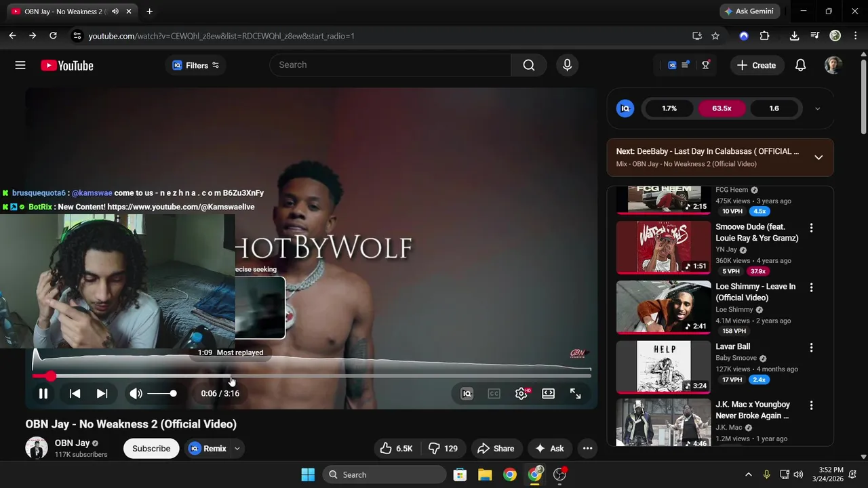Open options menu for Smoove Dude video
Viewport: 868px width, 488px height.
click(x=811, y=228)
